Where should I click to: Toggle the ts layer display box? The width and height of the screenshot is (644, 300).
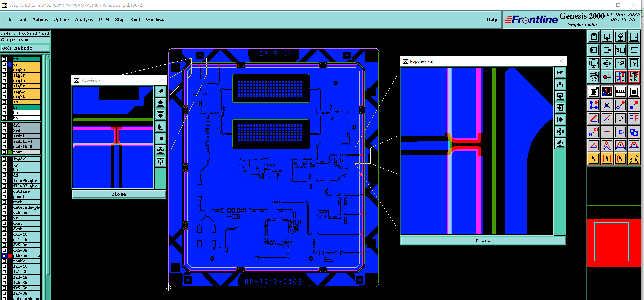tap(4, 59)
